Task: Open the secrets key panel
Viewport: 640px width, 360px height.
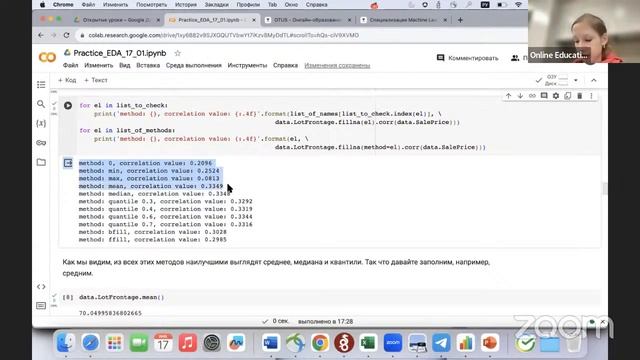Action: [x=41, y=142]
